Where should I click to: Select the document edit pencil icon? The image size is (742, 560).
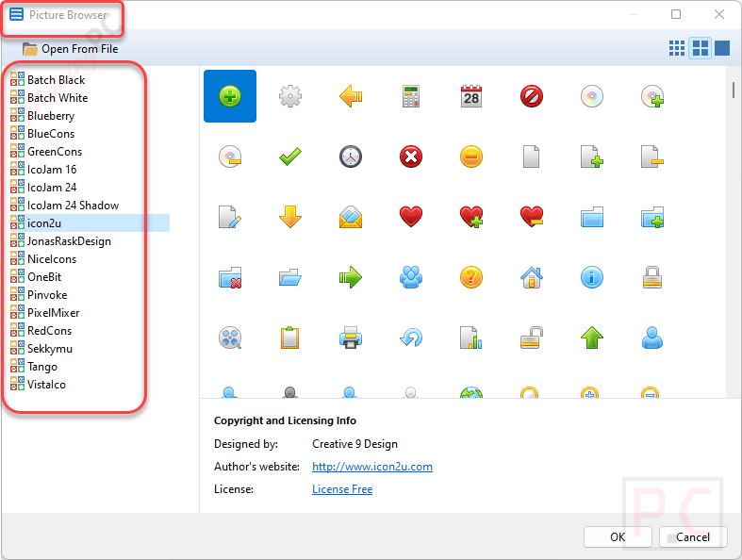pyautogui.click(x=230, y=217)
